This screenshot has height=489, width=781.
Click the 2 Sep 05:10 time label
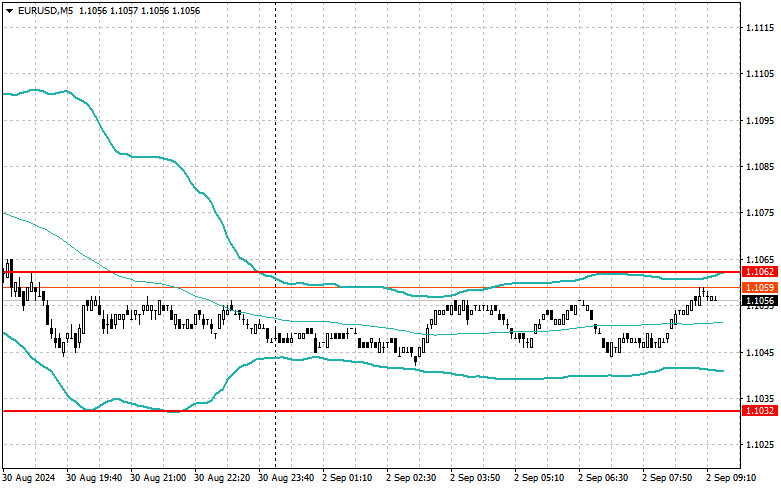pyautogui.click(x=539, y=478)
